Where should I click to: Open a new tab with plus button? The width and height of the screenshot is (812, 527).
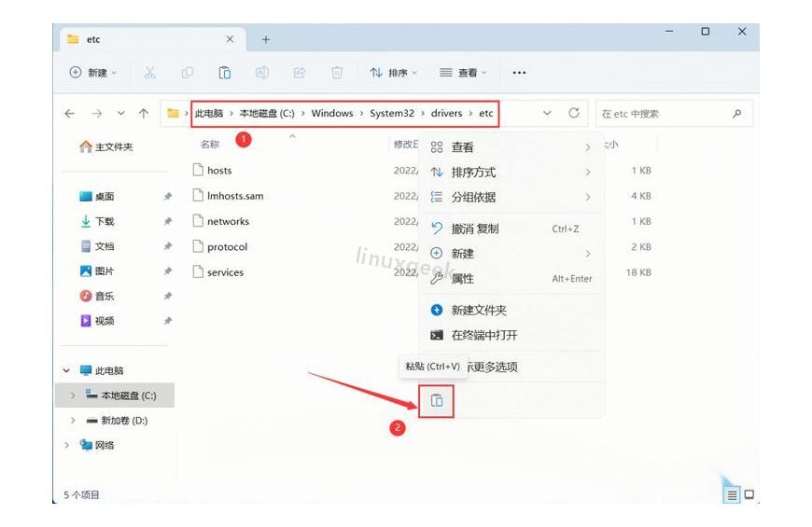pyautogui.click(x=266, y=39)
